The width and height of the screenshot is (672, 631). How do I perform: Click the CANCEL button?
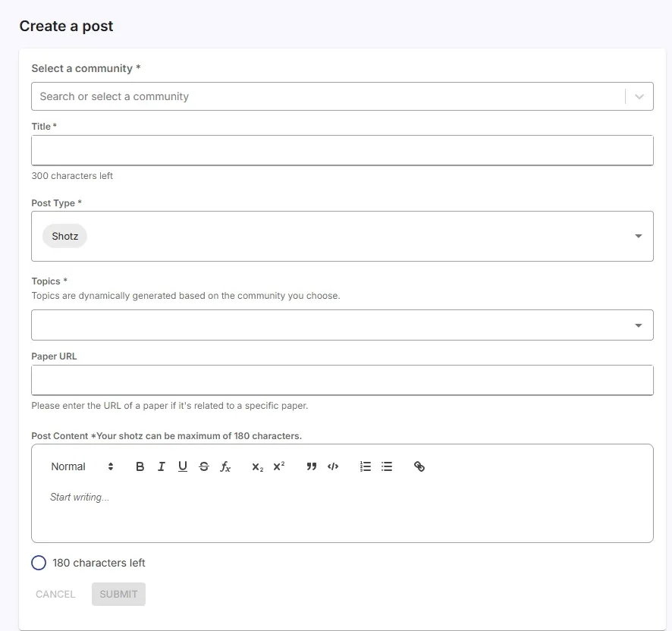[x=55, y=594]
